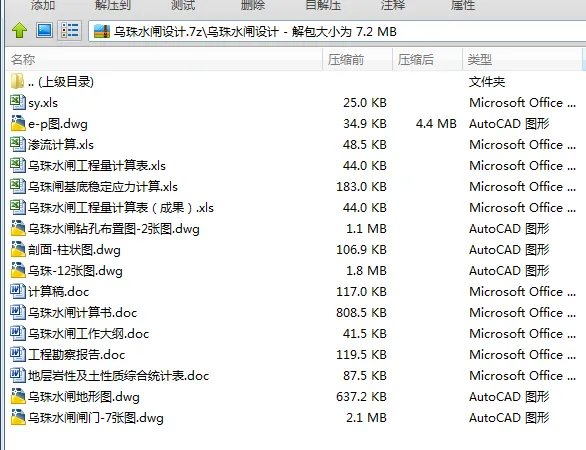Select file name 乌珠-12张图.dwg

(x=75, y=271)
